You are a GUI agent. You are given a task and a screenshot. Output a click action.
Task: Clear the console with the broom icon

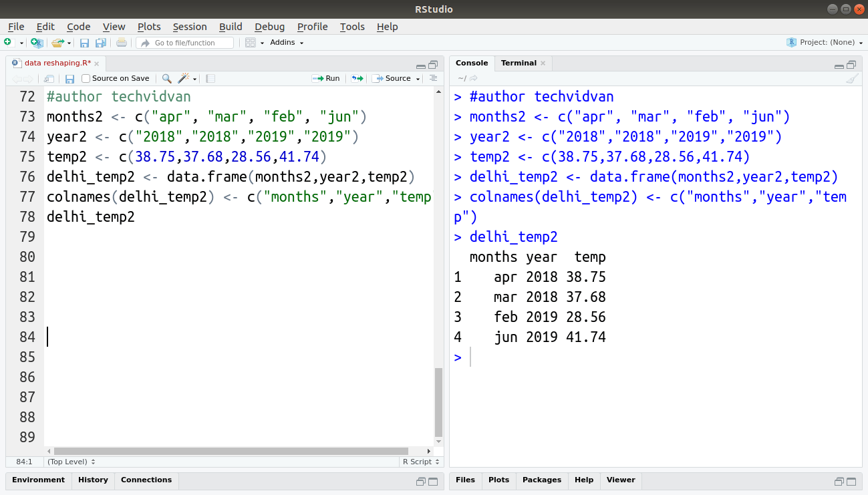[x=852, y=79]
